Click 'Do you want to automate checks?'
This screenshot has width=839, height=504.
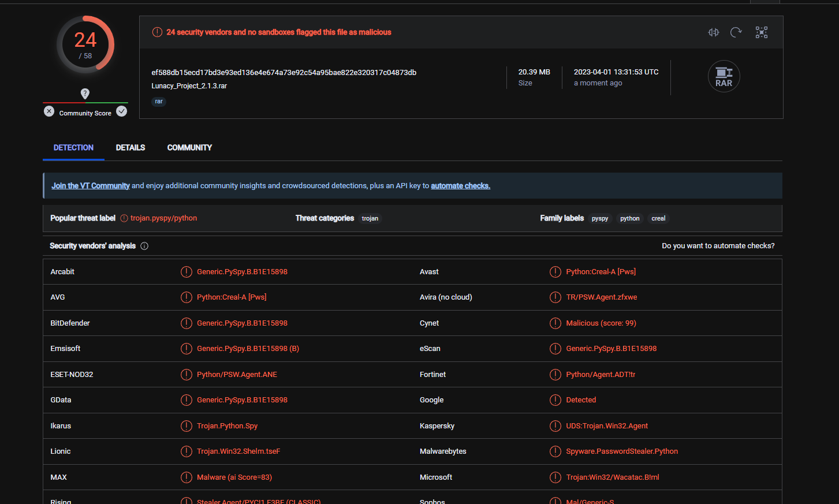tap(718, 246)
